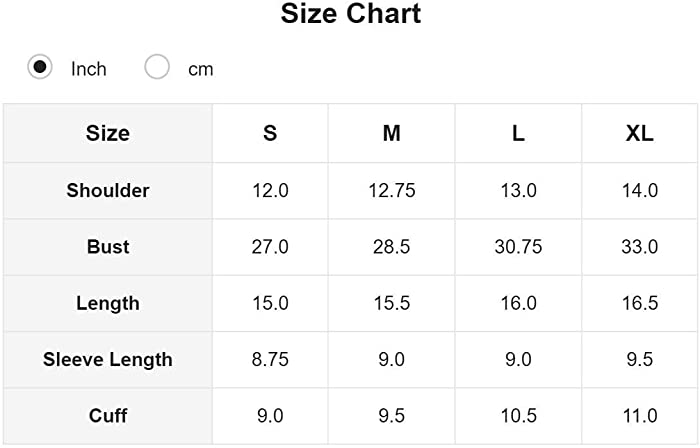Click the S column header
The width and height of the screenshot is (700, 448).
[x=270, y=133]
